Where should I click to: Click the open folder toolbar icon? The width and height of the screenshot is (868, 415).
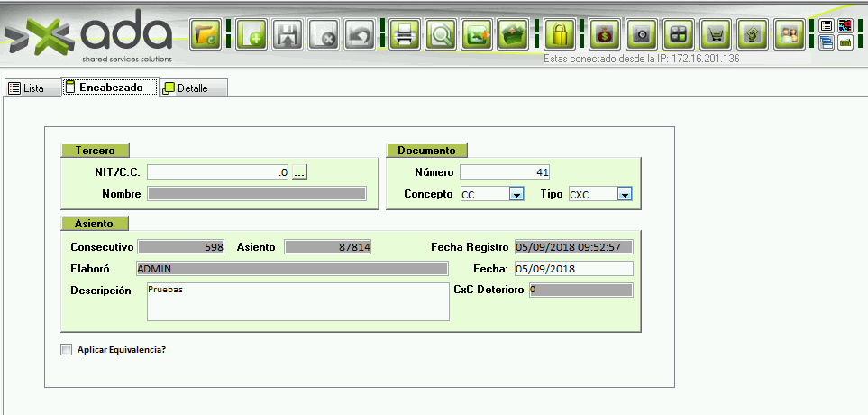[x=206, y=35]
